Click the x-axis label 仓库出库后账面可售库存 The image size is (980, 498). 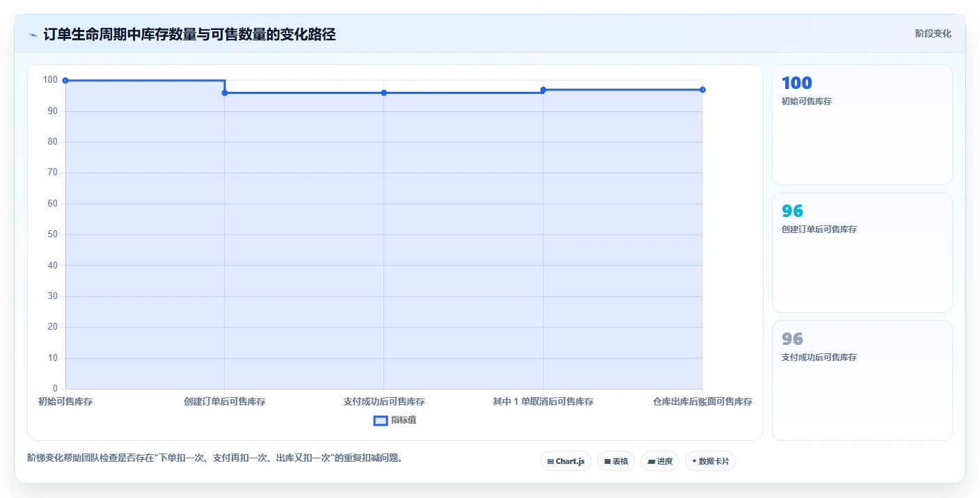click(x=702, y=401)
